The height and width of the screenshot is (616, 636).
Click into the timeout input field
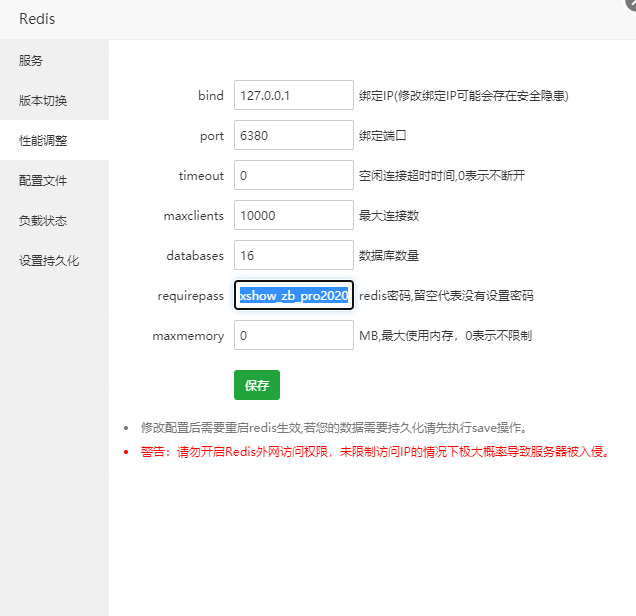pos(293,175)
